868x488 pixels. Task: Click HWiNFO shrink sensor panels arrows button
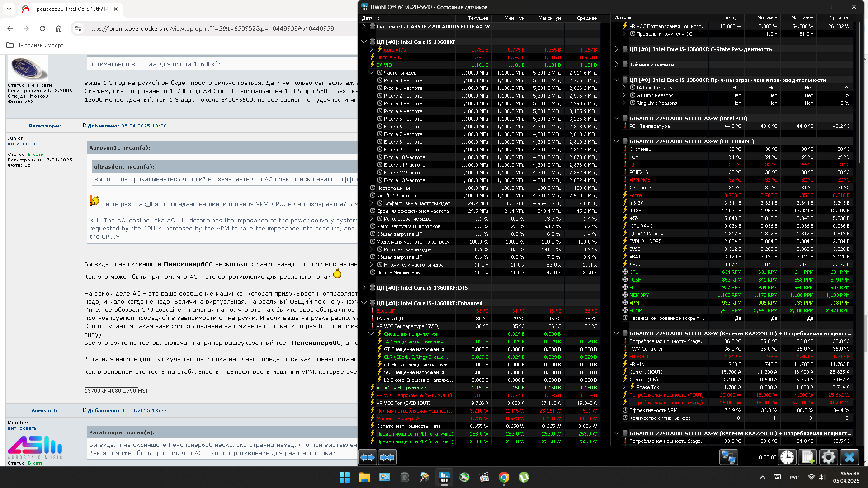[x=387, y=457]
